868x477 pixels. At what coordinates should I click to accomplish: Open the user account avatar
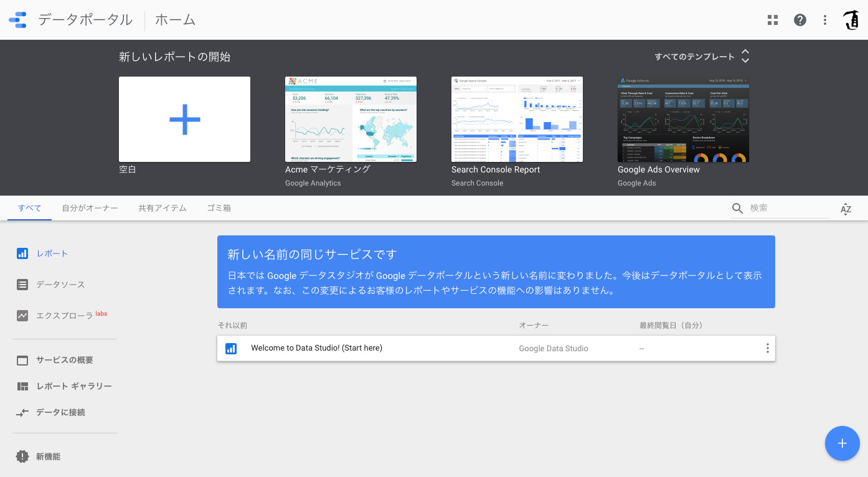pyautogui.click(x=851, y=20)
